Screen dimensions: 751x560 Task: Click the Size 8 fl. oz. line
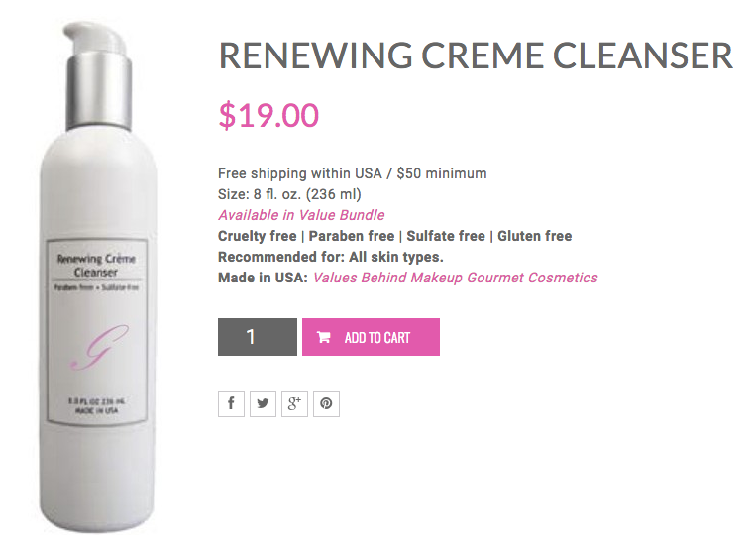[289, 194]
